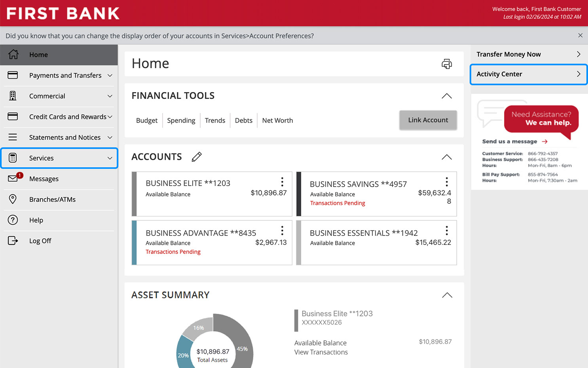Select the Trends tab
Screen dimensions: 588x368
pyautogui.click(x=215, y=120)
